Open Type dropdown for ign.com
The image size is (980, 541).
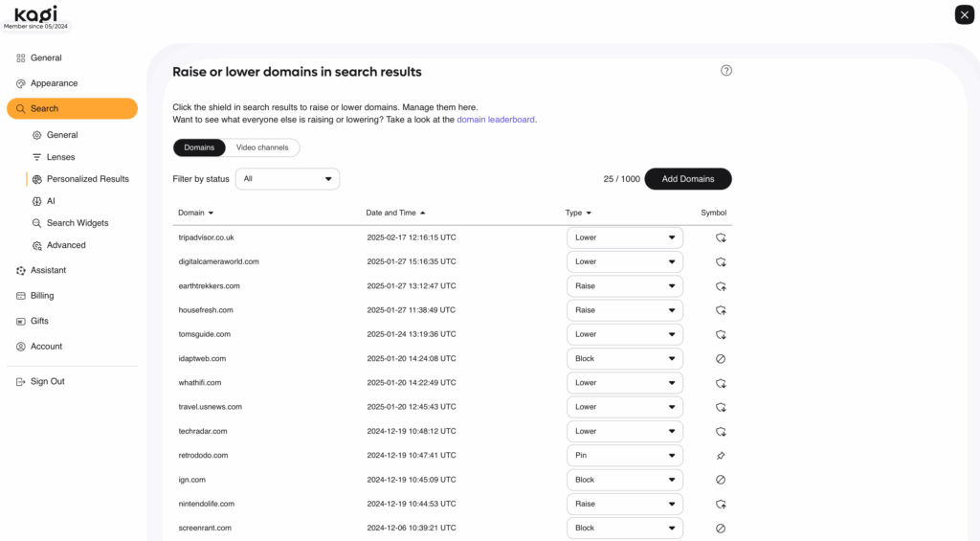tap(624, 480)
